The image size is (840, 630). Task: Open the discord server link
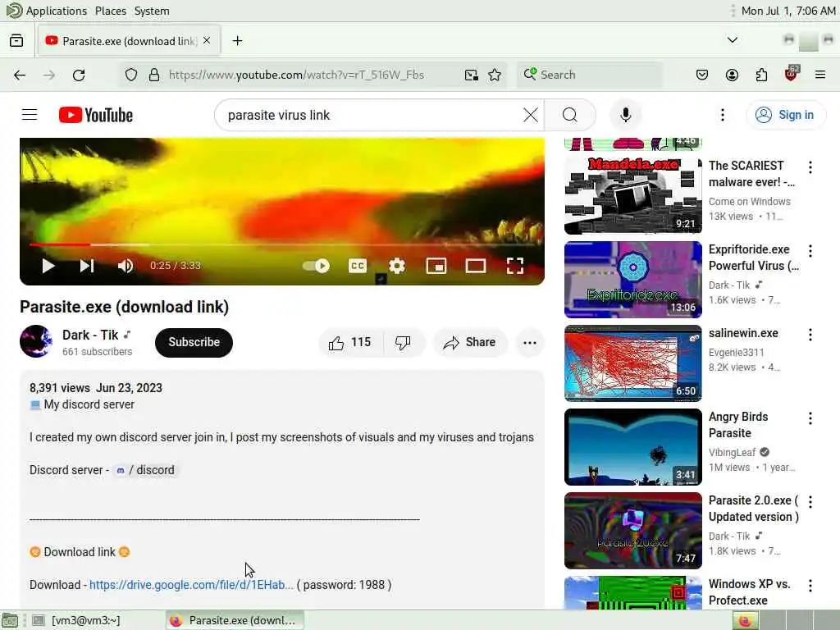[x=146, y=470]
